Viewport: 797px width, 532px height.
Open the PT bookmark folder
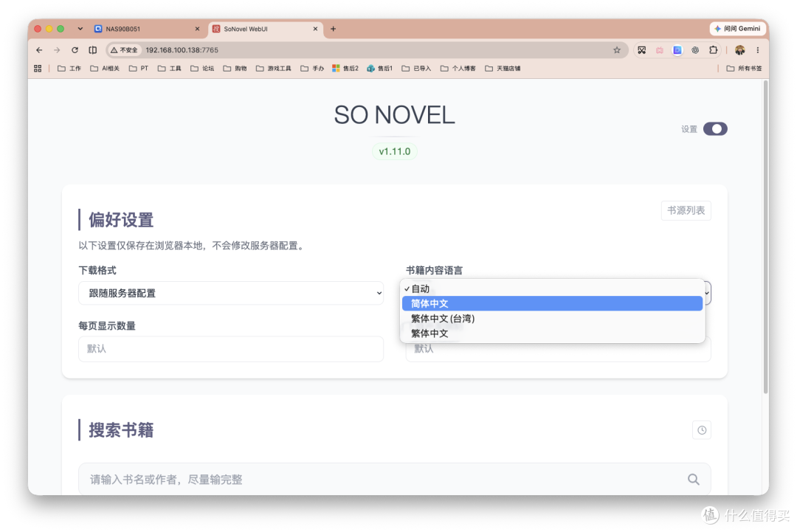pos(139,68)
